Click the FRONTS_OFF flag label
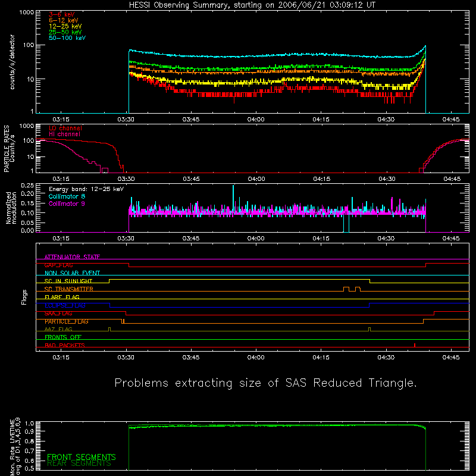The width and height of the screenshot is (476, 476). [x=63, y=337]
